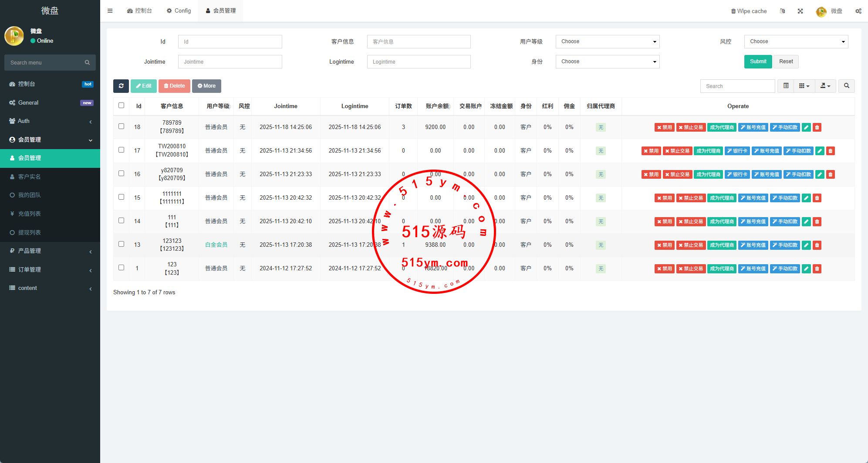The height and width of the screenshot is (463, 868).
Task: Check the select-all checkbox in table header
Action: [121, 106]
